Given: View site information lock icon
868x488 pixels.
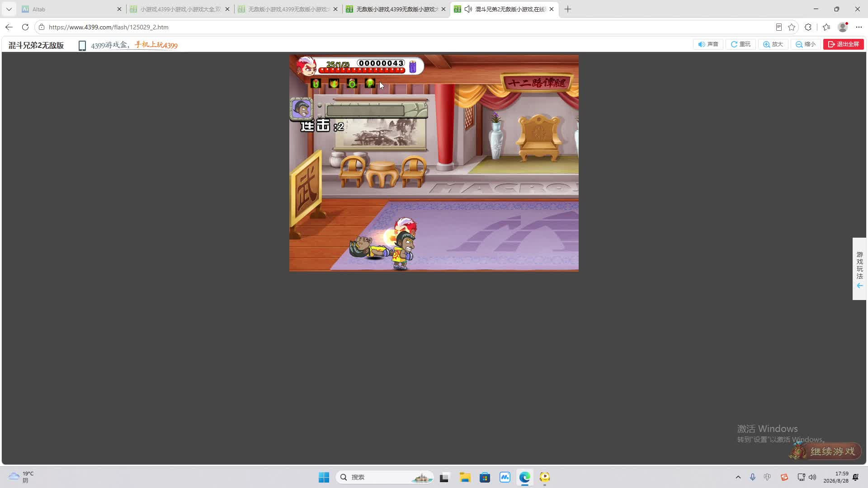Looking at the screenshot, I should (x=42, y=27).
